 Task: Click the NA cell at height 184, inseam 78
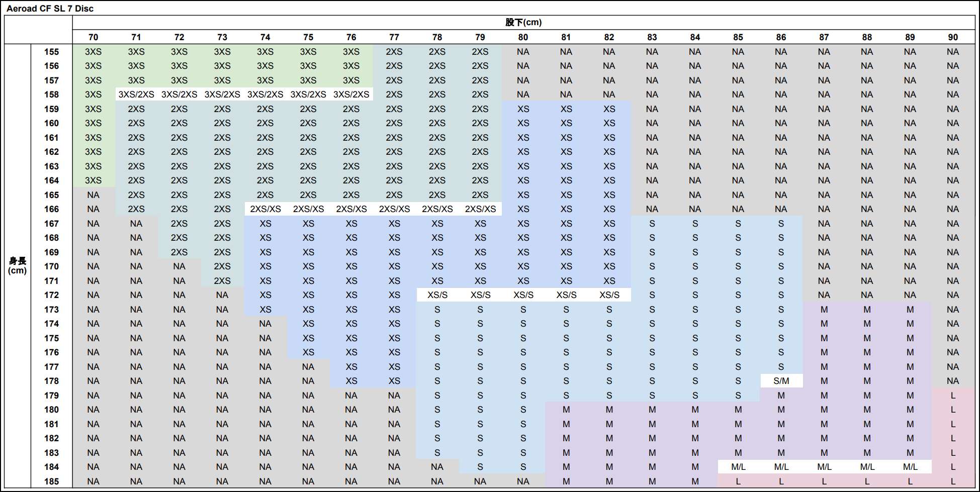pos(437,467)
